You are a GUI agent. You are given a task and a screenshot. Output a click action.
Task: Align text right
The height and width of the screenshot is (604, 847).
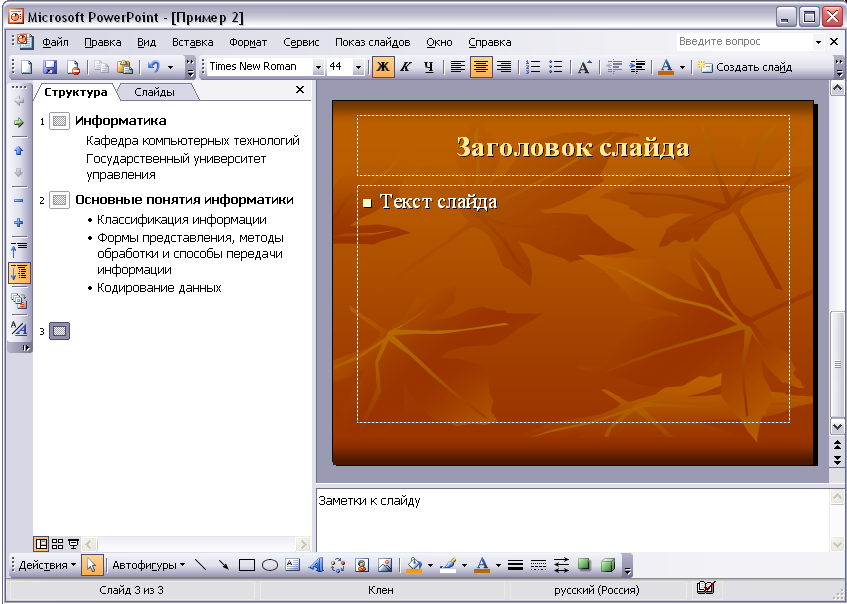(504, 67)
